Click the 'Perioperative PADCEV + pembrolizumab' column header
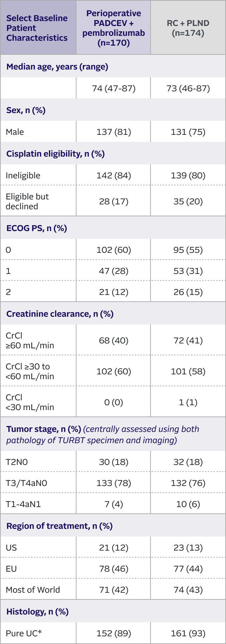 click(113, 28)
